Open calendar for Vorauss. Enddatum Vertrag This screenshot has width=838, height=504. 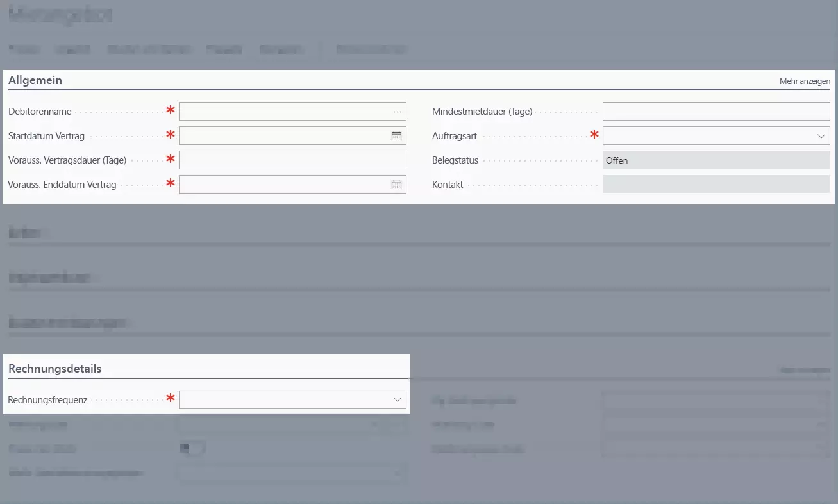pyautogui.click(x=397, y=185)
